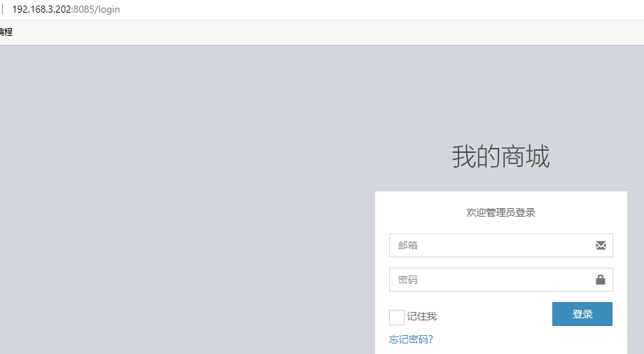Select the browser address bar URL
The width and height of the screenshot is (644, 354).
66,9
